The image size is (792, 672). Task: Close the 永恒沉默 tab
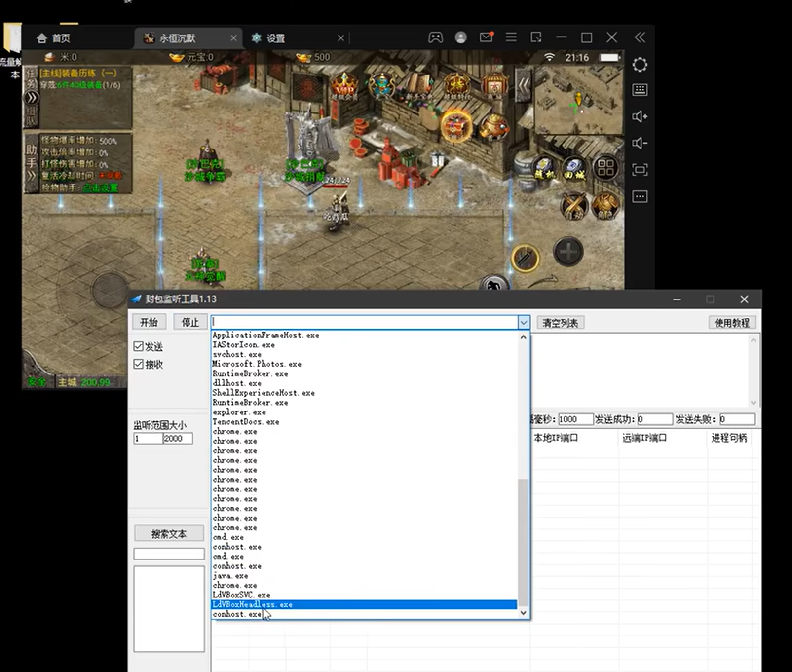233,38
